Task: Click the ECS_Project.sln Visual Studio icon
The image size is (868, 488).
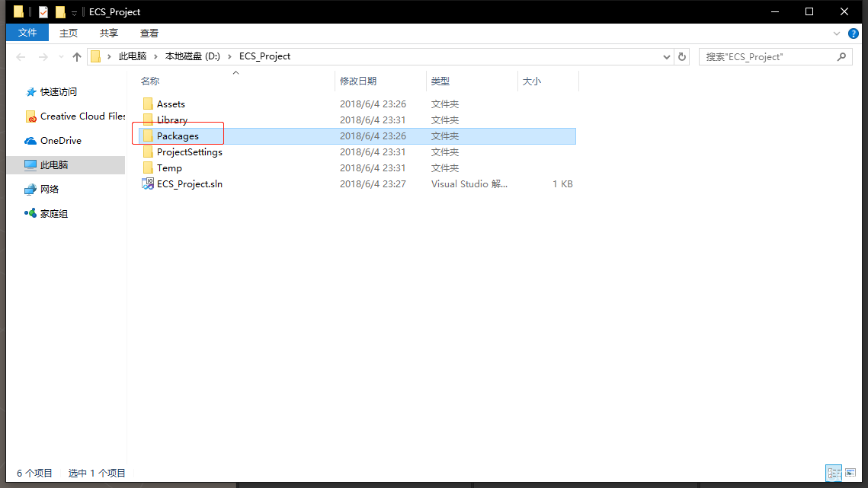Action: point(148,183)
